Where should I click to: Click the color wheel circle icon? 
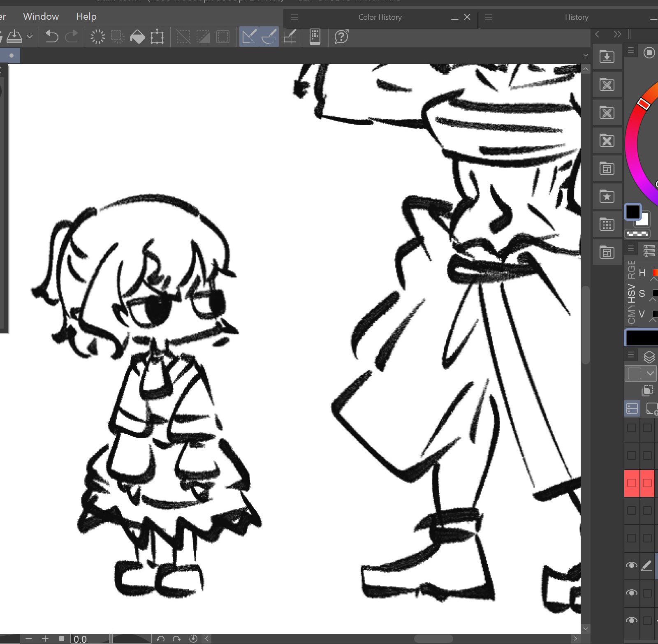click(x=649, y=53)
